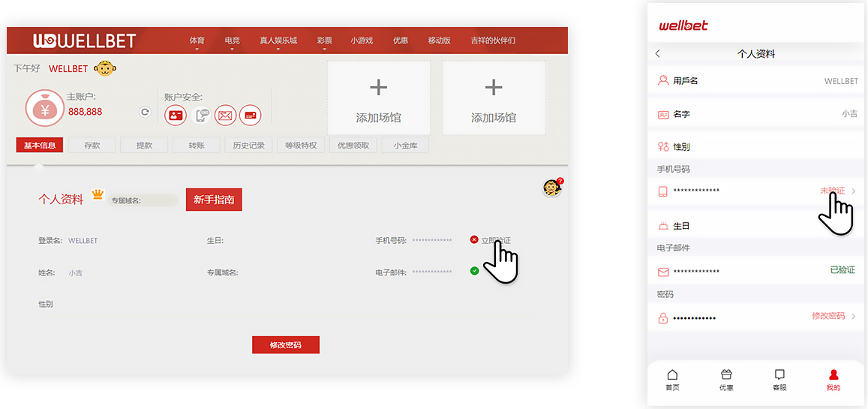
Task: Click the ID card account security icon
Action: click(x=176, y=115)
